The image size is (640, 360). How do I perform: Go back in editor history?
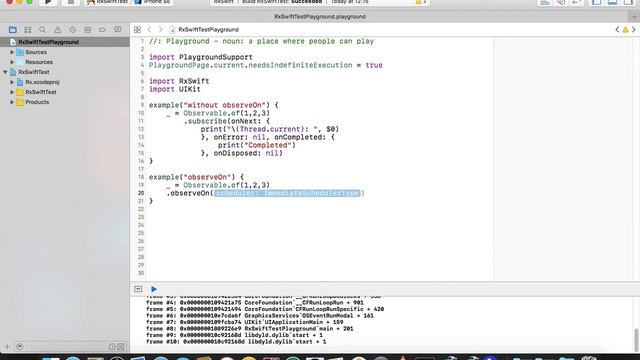149,29
